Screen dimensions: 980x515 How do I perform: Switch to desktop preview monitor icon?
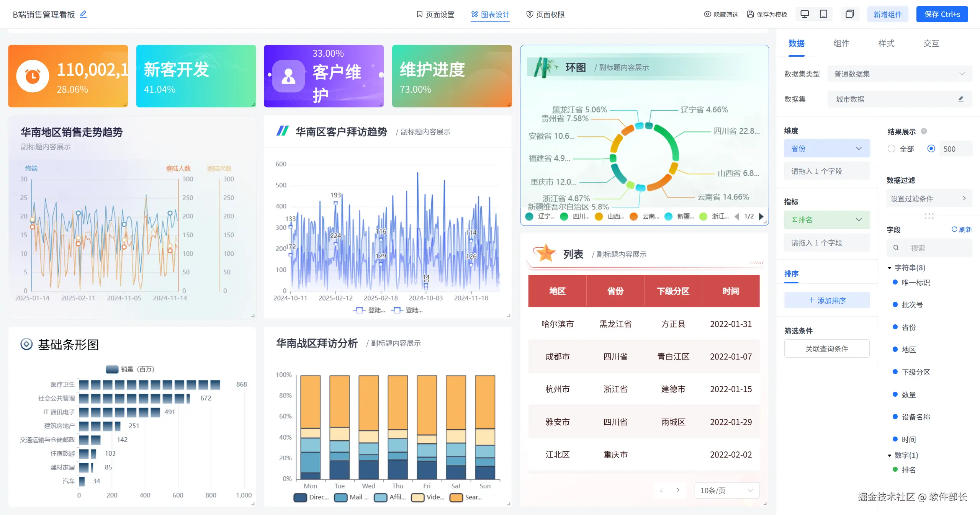tap(805, 14)
